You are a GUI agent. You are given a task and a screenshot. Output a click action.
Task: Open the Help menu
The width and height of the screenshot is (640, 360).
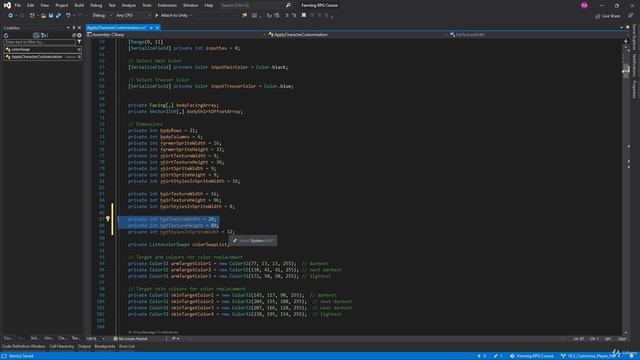coord(209,5)
